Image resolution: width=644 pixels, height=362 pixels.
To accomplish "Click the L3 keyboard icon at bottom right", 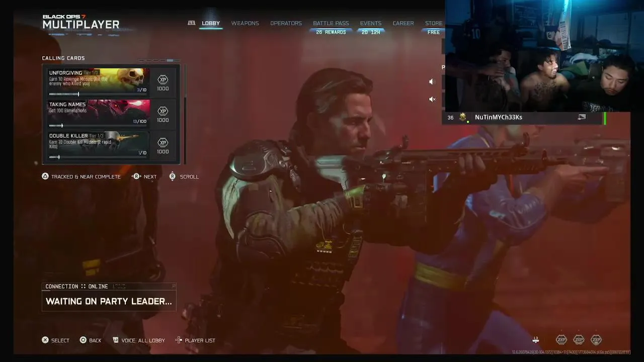I will [536, 340].
